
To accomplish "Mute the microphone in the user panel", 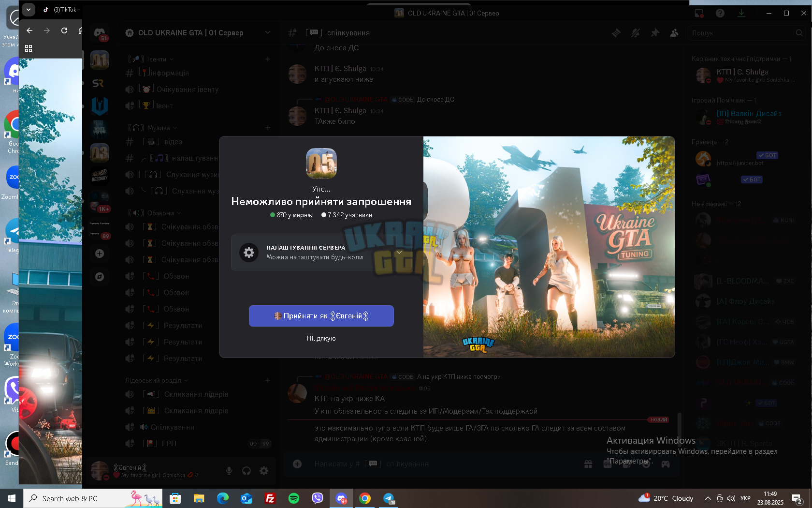I will tap(229, 471).
